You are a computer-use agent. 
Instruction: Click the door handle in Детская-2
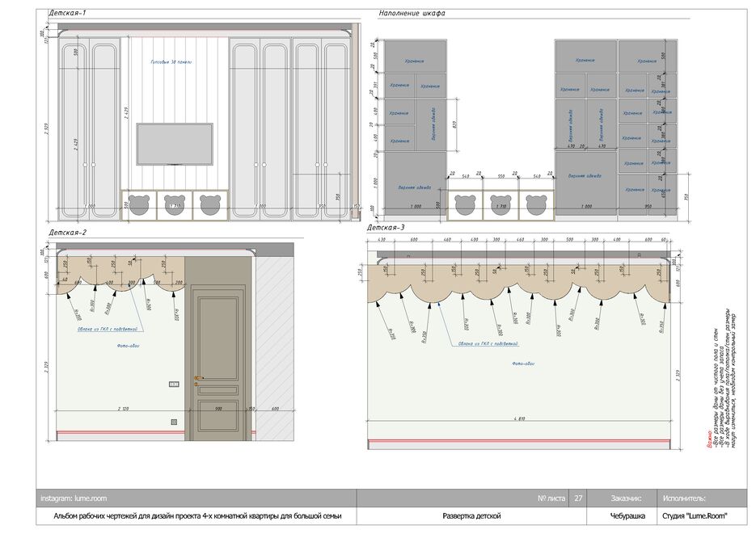click(196, 377)
